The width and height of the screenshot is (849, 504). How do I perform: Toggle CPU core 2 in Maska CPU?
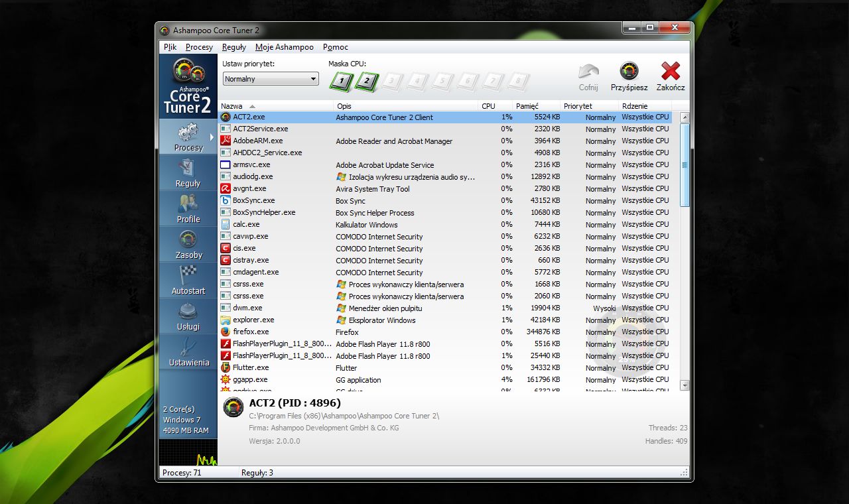tap(366, 82)
